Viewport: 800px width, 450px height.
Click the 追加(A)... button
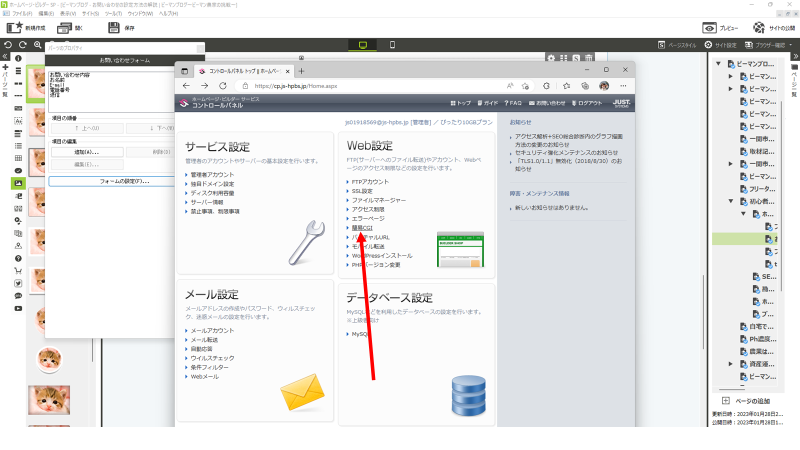85,152
